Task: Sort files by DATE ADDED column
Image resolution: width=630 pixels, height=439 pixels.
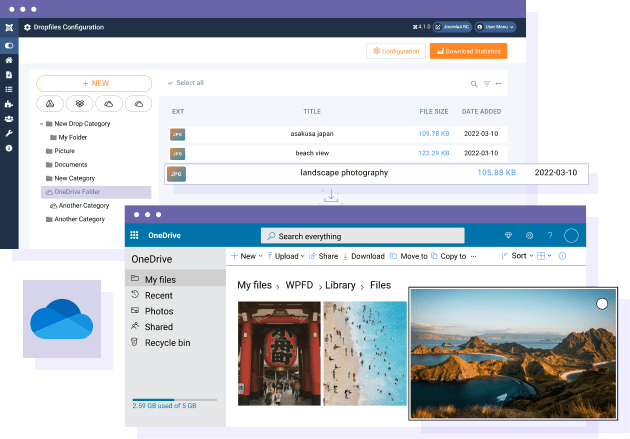Action: pyautogui.click(x=481, y=112)
